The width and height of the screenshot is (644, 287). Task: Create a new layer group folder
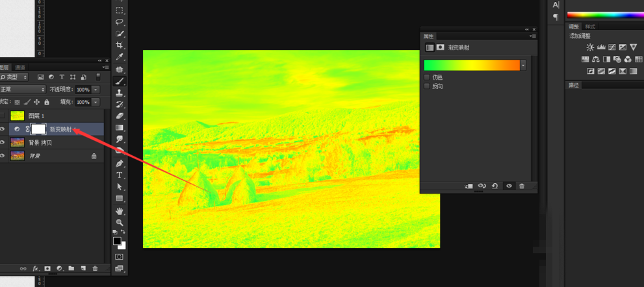click(71, 269)
